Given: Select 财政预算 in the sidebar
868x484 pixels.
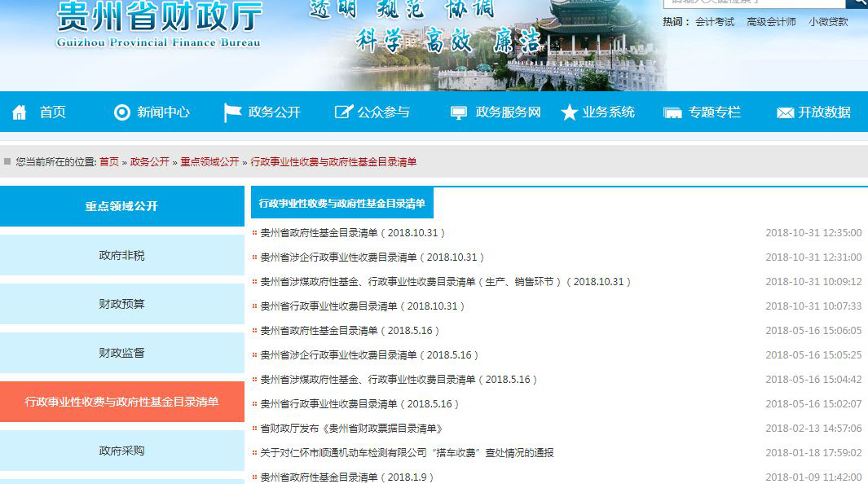Looking at the screenshot, I should 122,304.
